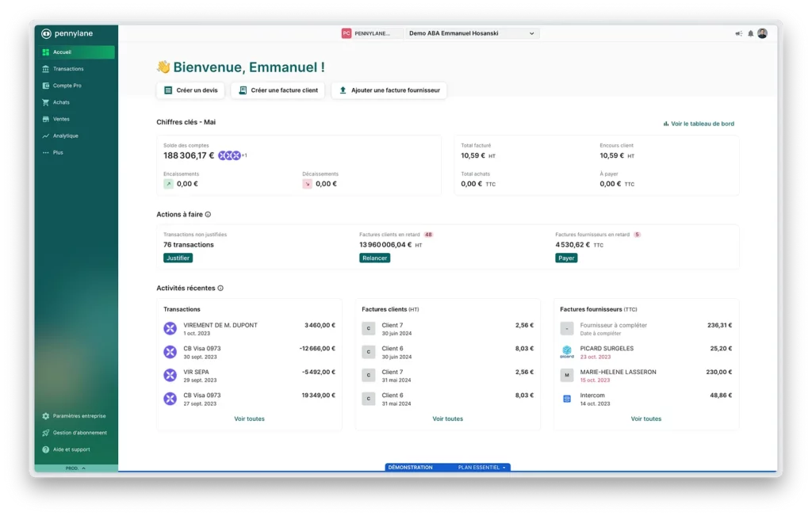Open Accueil in the sidebar

click(76, 52)
